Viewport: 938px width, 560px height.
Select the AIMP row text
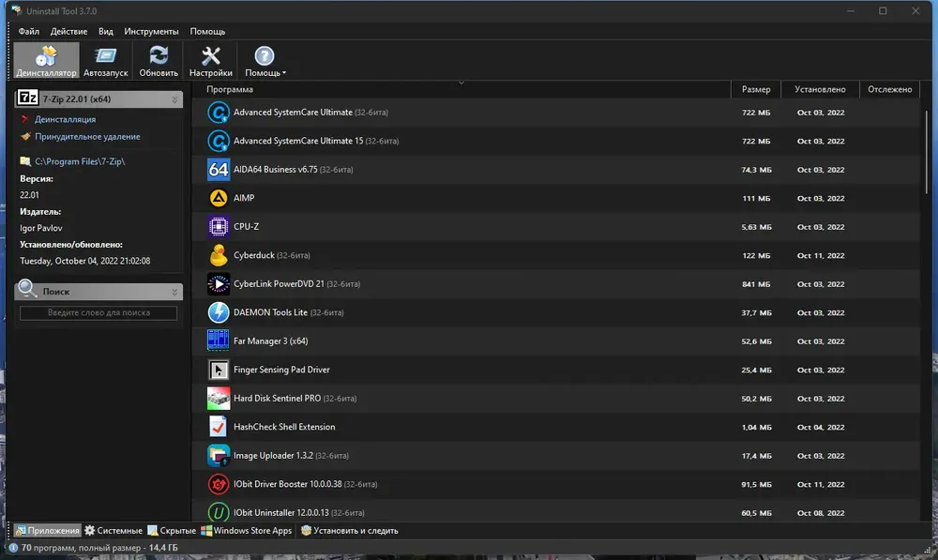(244, 198)
